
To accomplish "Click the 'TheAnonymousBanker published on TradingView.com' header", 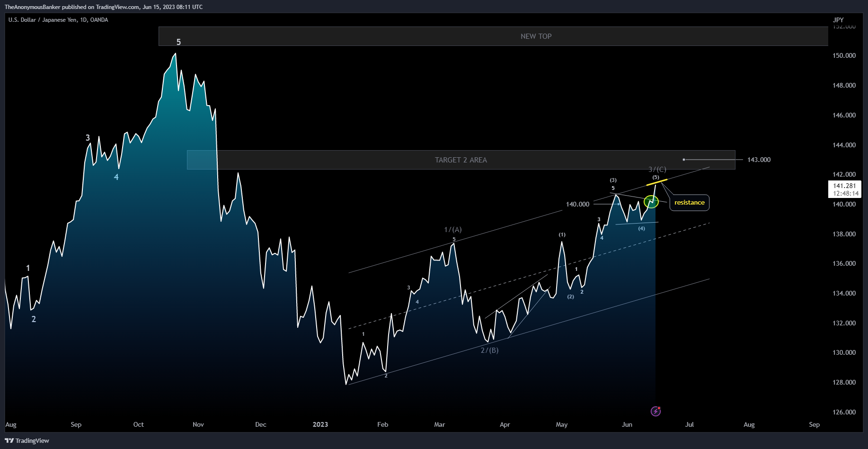I will 104,7.
